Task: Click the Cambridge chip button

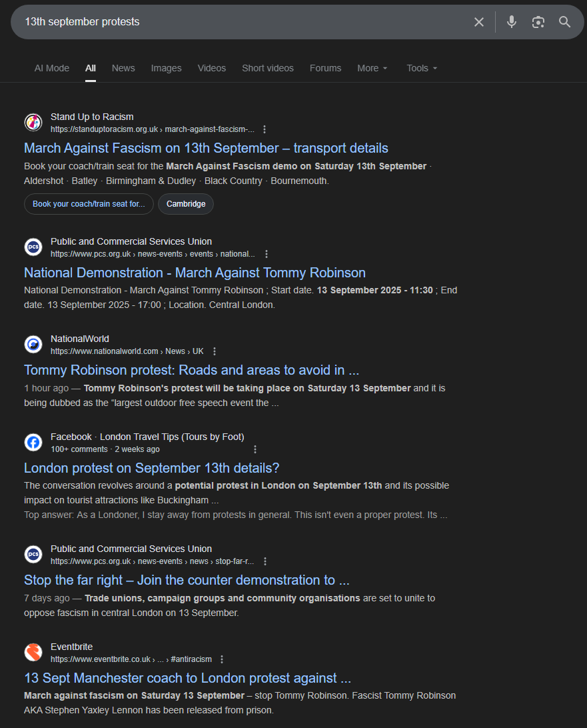Action: [x=186, y=204]
